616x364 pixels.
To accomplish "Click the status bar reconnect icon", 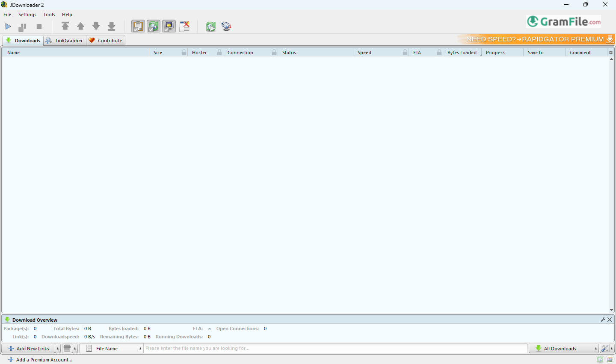I will tap(600, 360).
